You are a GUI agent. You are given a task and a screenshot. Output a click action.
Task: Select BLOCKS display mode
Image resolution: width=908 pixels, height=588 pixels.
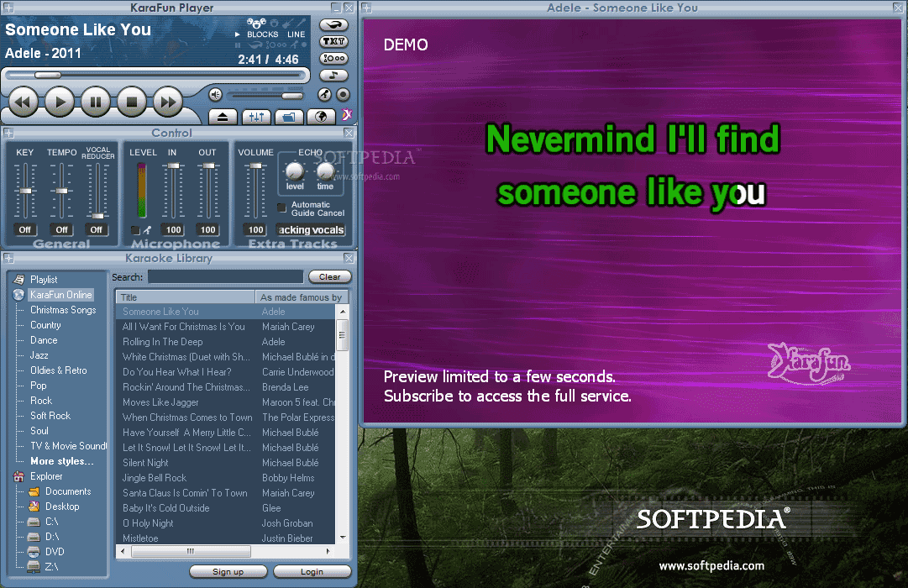[262, 34]
